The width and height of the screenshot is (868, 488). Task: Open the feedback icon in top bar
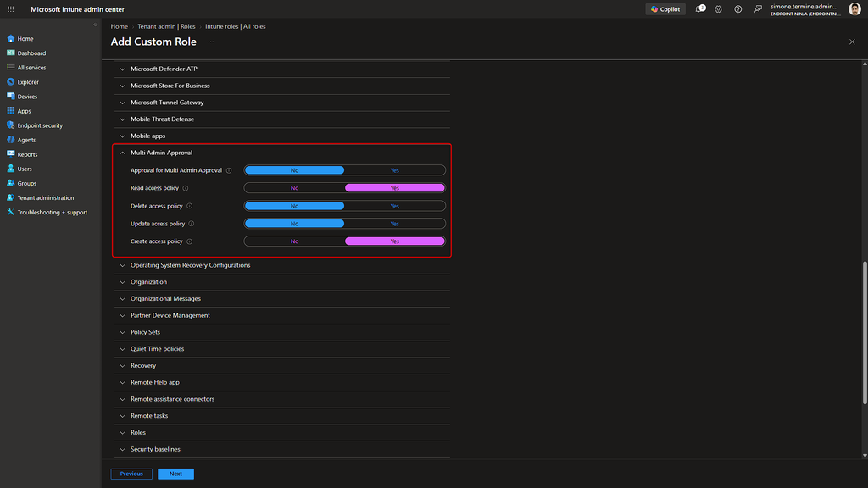click(x=758, y=9)
